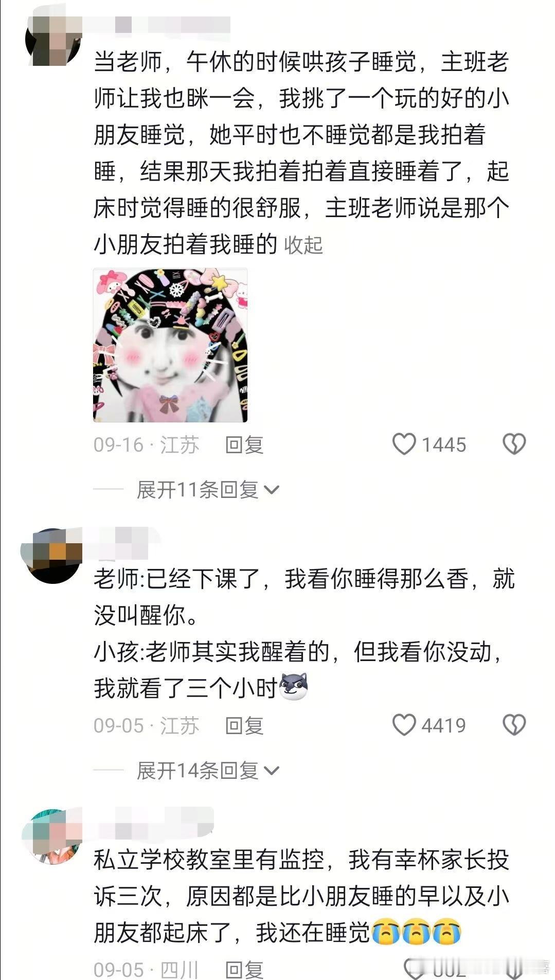Like the comment with 4419 likes
This screenshot has height=980, width=555.
click(404, 725)
